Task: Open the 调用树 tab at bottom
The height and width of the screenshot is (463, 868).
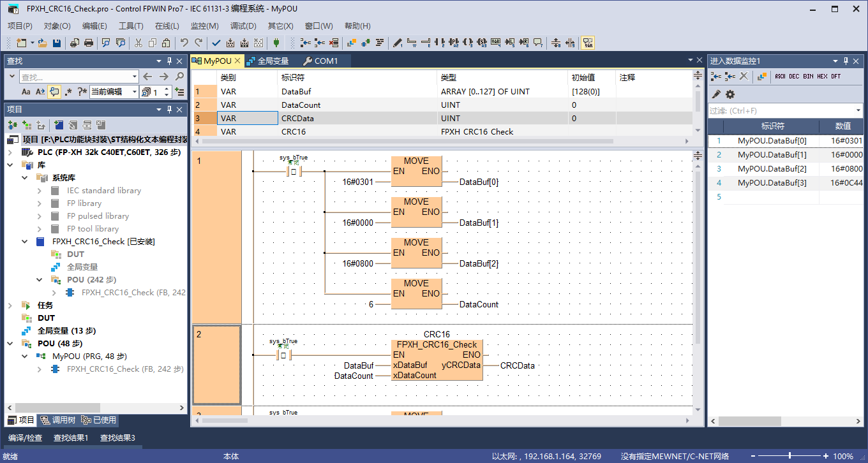Action: tap(57, 420)
